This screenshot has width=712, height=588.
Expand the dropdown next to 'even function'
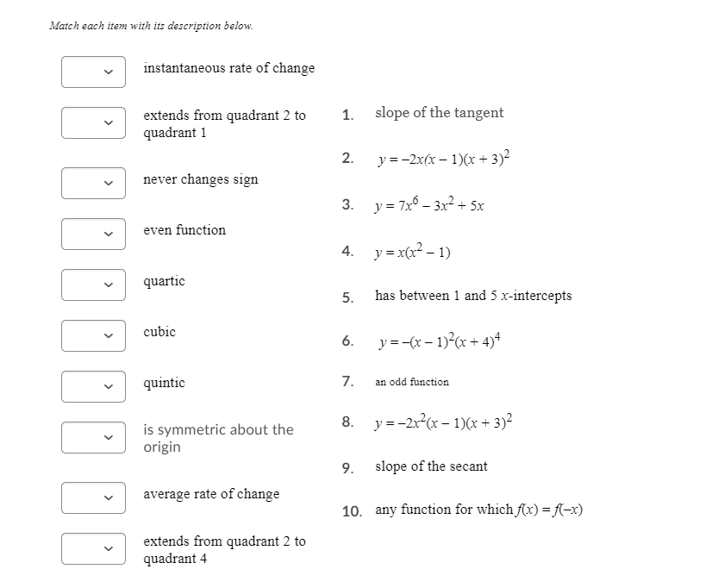point(93,234)
